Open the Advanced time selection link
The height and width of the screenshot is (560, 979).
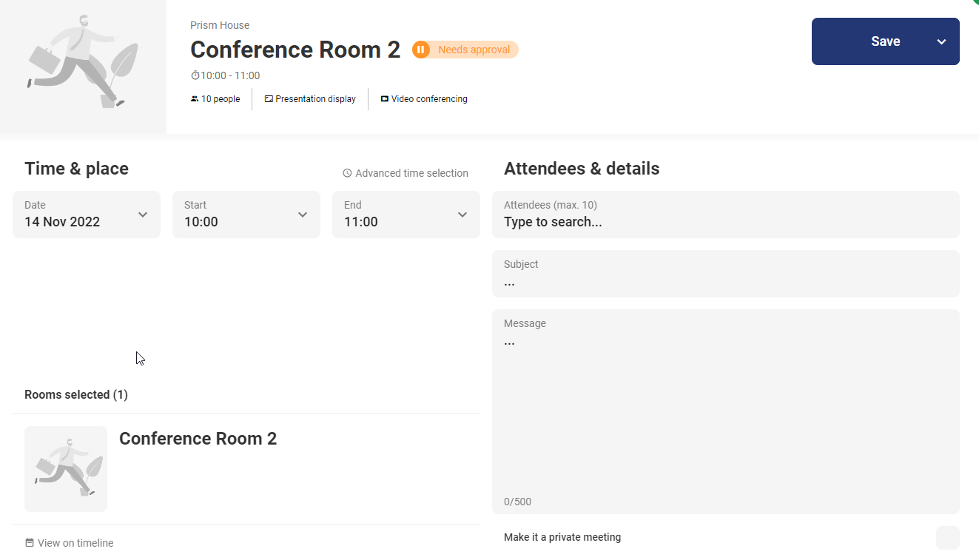(x=411, y=173)
